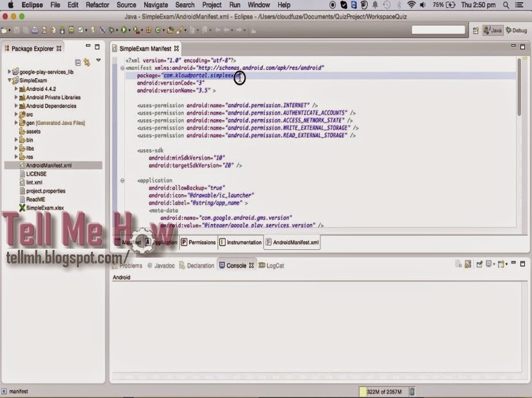This screenshot has width=532, height=398.
Task: Open the New wizard toolbar icon
Action: pyautogui.click(x=4, y=30)
